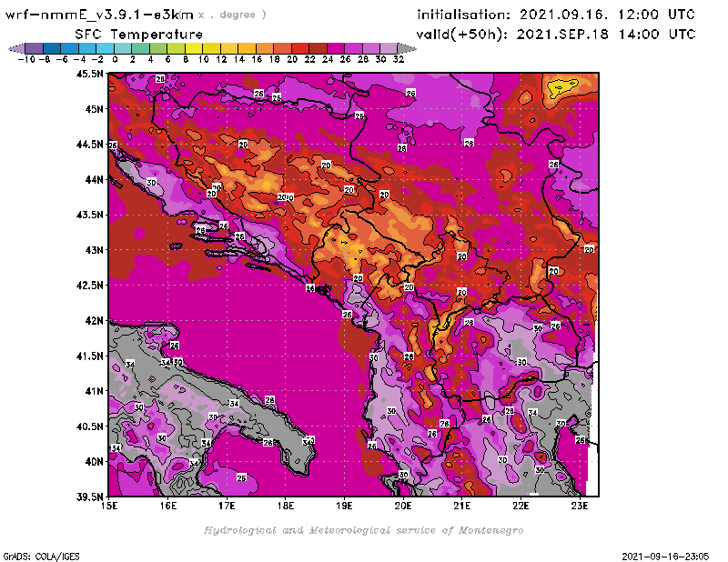Screen dimensions: 728x562
Task: Click the '44N' latitude label
Action: (x=95, y=179)
